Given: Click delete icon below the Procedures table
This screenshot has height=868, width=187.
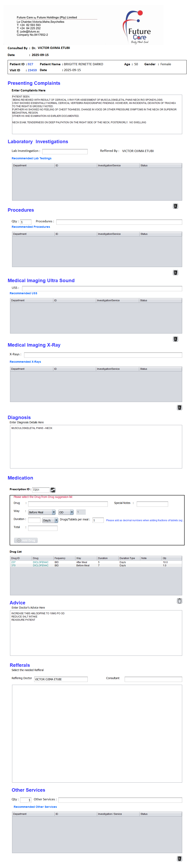Looking at the screenshot, I should click(175, 272).
